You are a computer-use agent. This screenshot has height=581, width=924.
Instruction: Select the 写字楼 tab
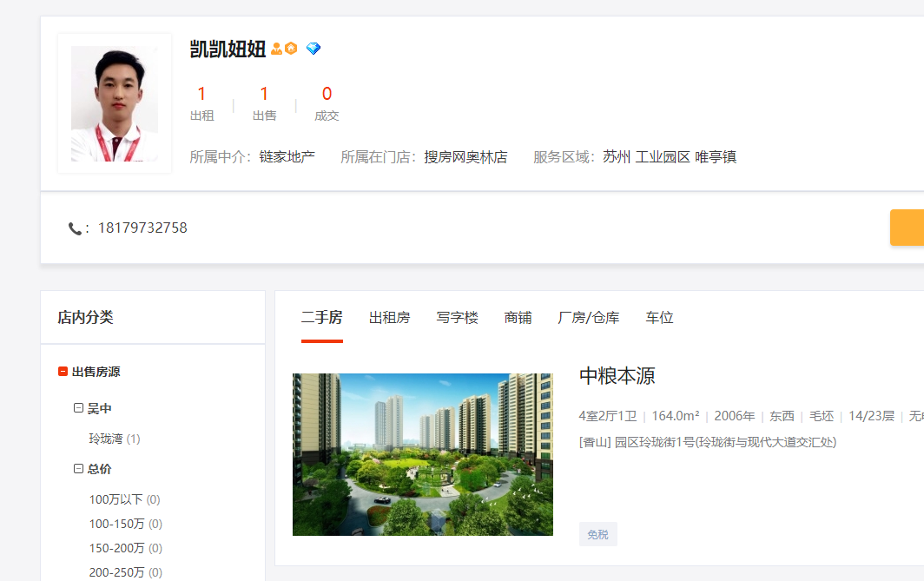pos(457,318)
